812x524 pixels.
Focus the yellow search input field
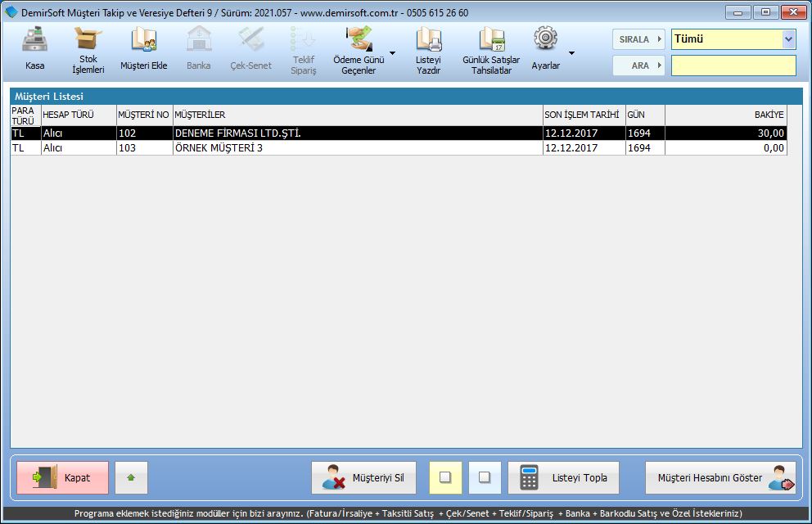click(733, 65)
